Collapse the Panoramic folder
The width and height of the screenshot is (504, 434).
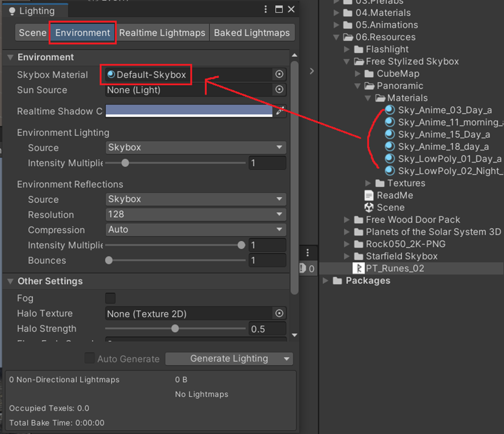[358, 86]
